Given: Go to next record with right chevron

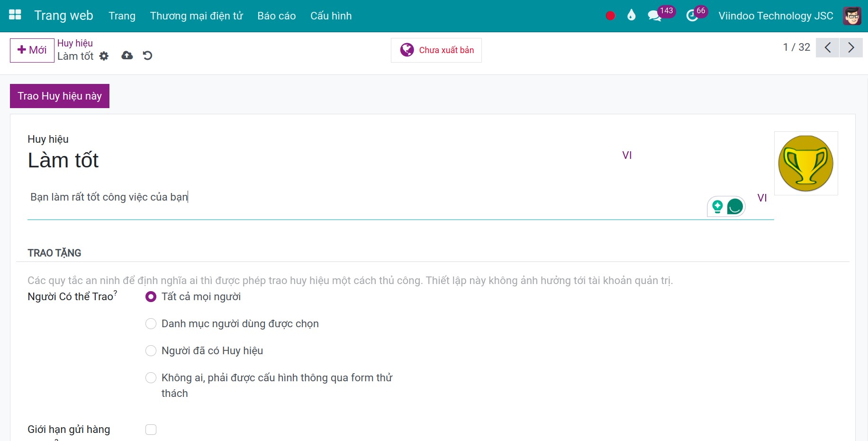Looking at the screenshot, I should pos(851,47).
